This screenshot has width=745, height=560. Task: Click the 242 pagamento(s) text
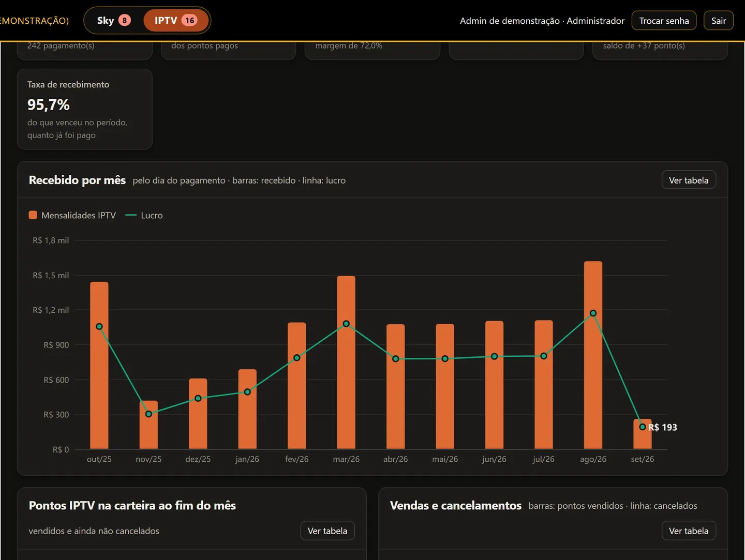pos(61,46)
